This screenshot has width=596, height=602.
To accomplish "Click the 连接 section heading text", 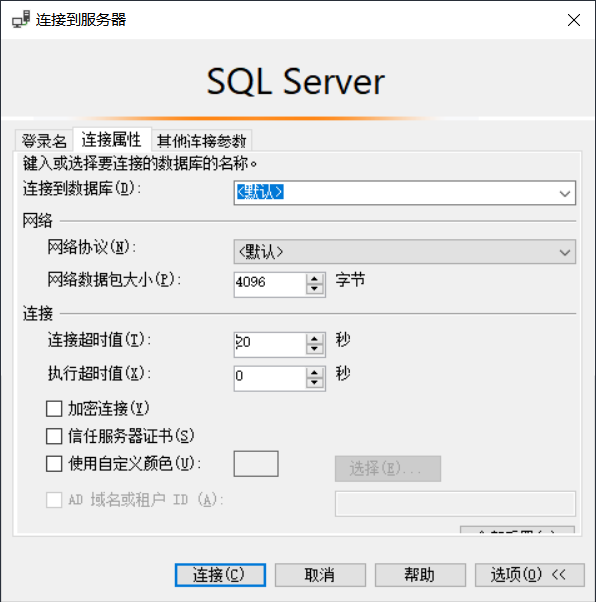I will [37, 313].
